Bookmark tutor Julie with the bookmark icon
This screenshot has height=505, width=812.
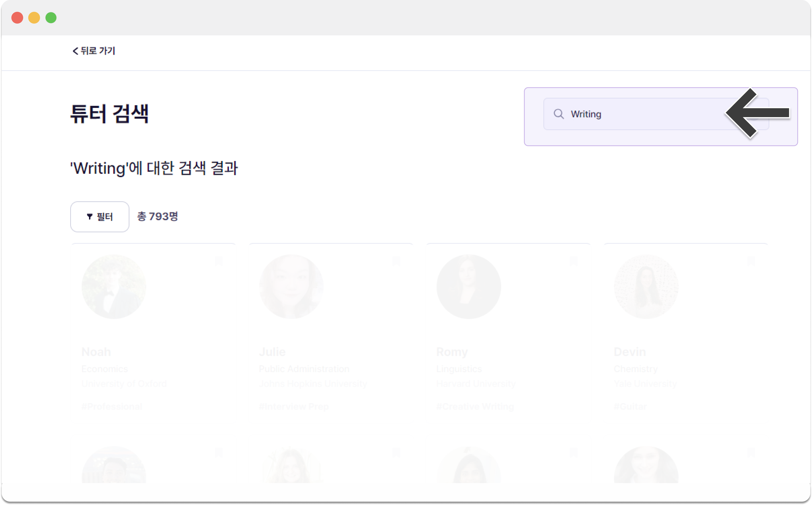click(x=396, y=261)
